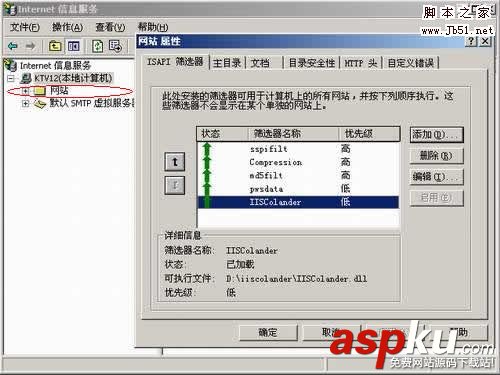Collapse the KTV12(本地计算机) node

pyautogui.click(x=11, y=79)
